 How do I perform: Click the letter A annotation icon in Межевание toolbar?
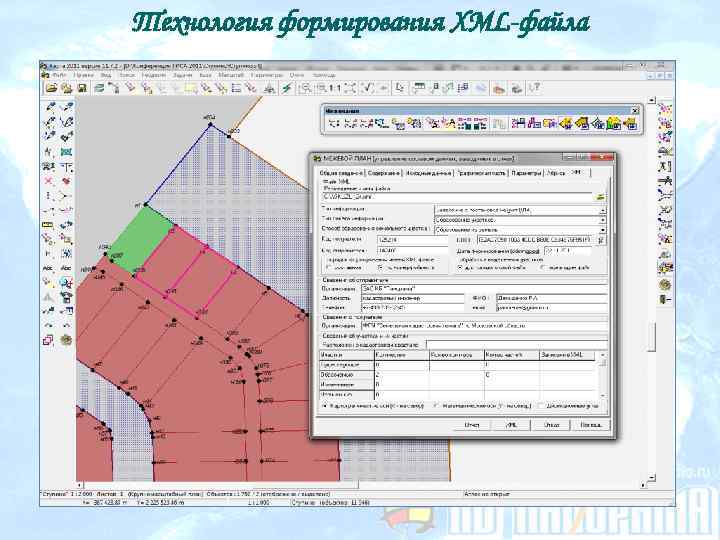pyautogui.click(x=450, y=123)
